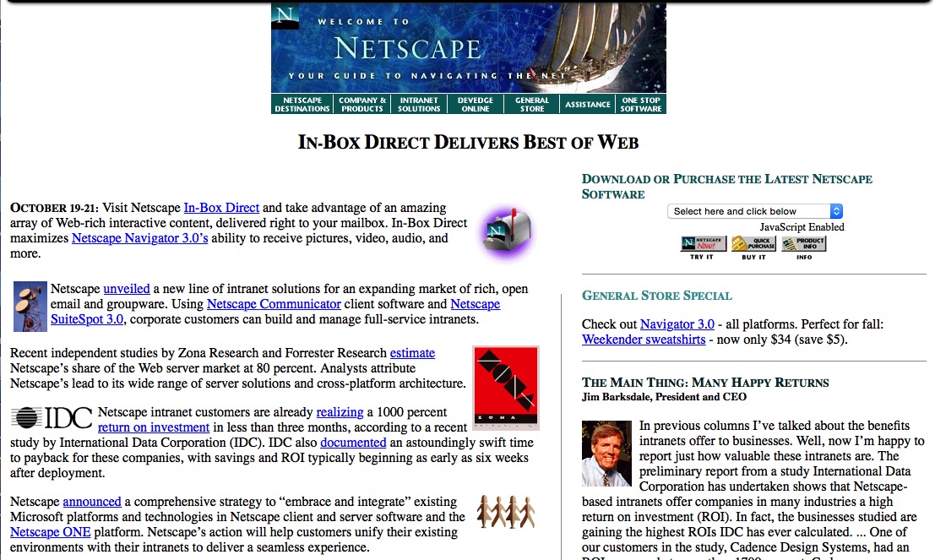Follow the 'unveiled' link

click(127, 289)
